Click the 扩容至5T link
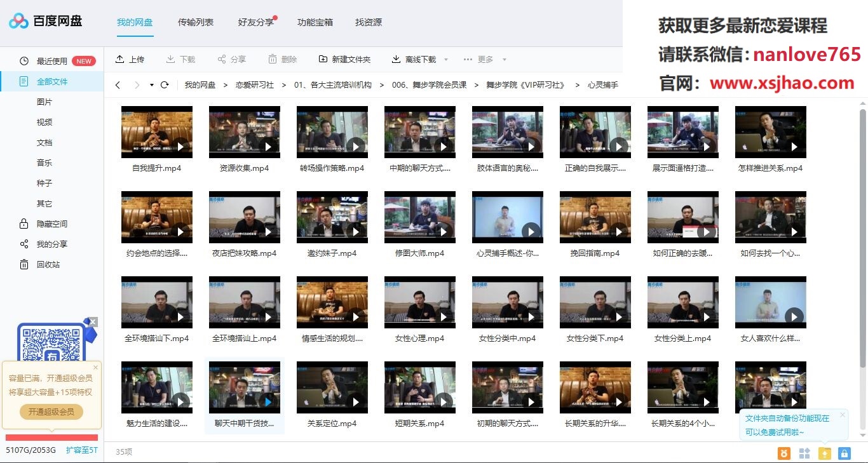868x463 pixels. pyautogui.click(x=82, y=450)
